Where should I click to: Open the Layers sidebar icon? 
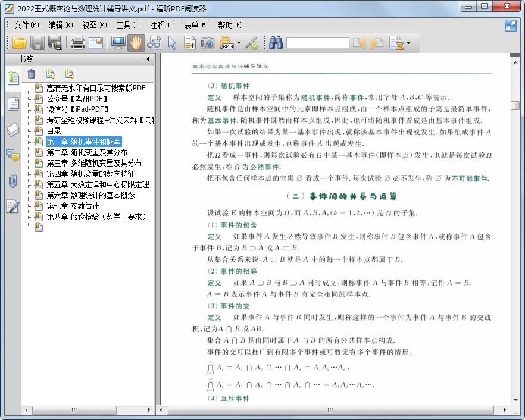click(13, 130)
